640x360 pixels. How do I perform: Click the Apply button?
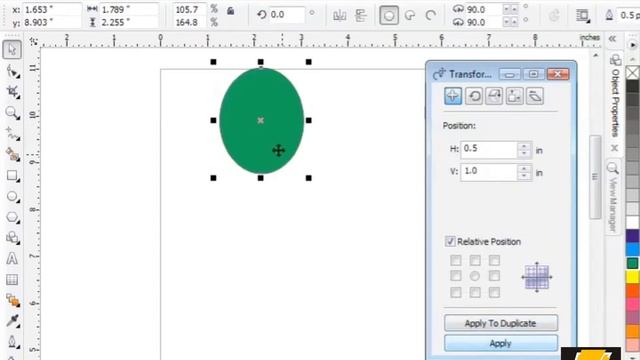[501, 343]
